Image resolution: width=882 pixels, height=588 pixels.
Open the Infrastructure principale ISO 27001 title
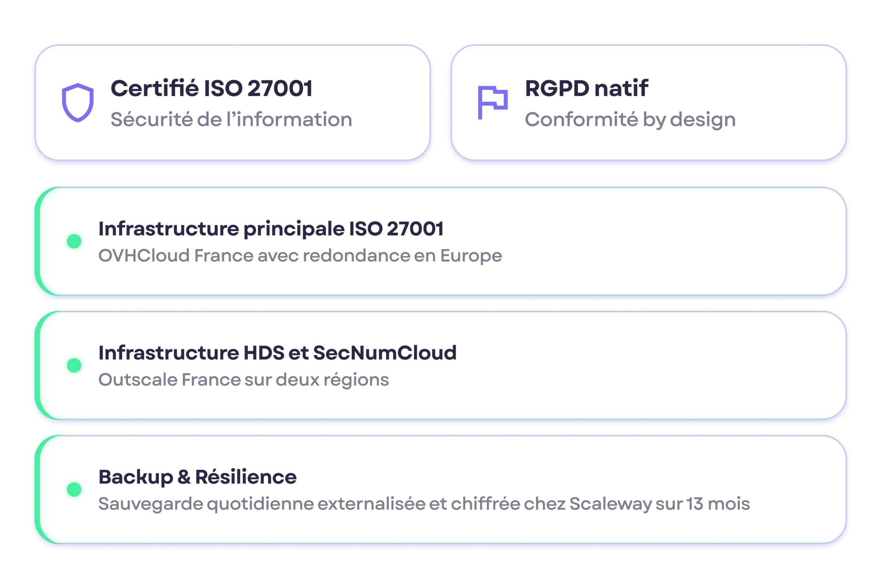(271, 229)
